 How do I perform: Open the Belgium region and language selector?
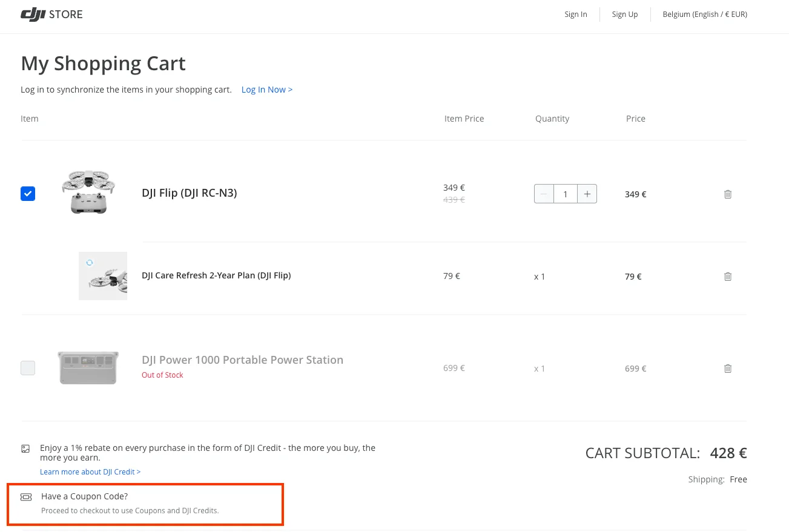coord(705,14)
